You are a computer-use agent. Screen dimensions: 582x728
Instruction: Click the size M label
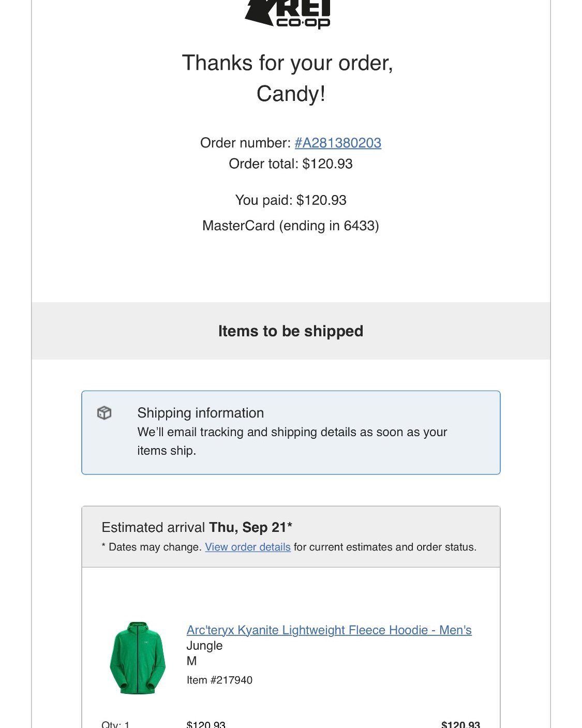(192, 661)
